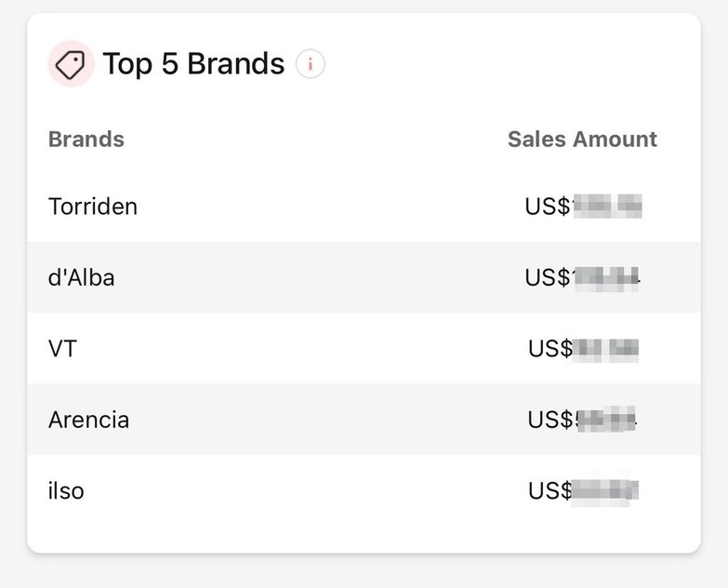
Task: Select the Sales Amount column header
Action: click(582, 139)
